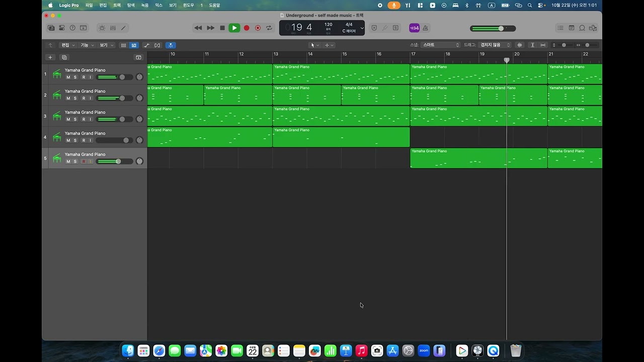Open the display mode chevron in LCD
Viewport: 644px width, 362px height.
click(362, 28)
